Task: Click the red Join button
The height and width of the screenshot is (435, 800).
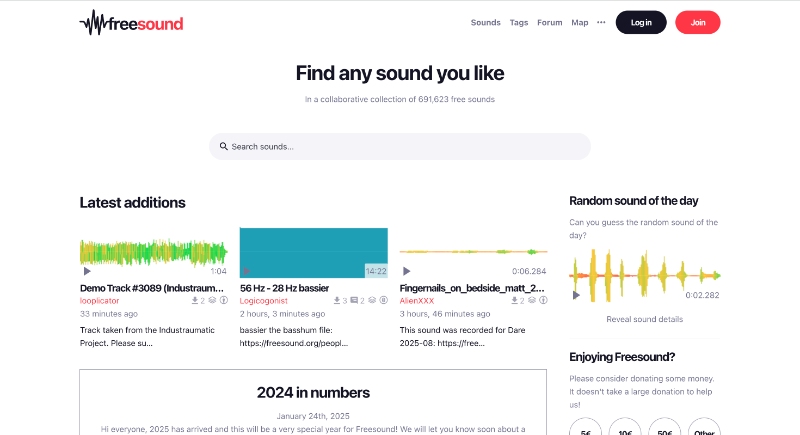Action: coord(697,22)
